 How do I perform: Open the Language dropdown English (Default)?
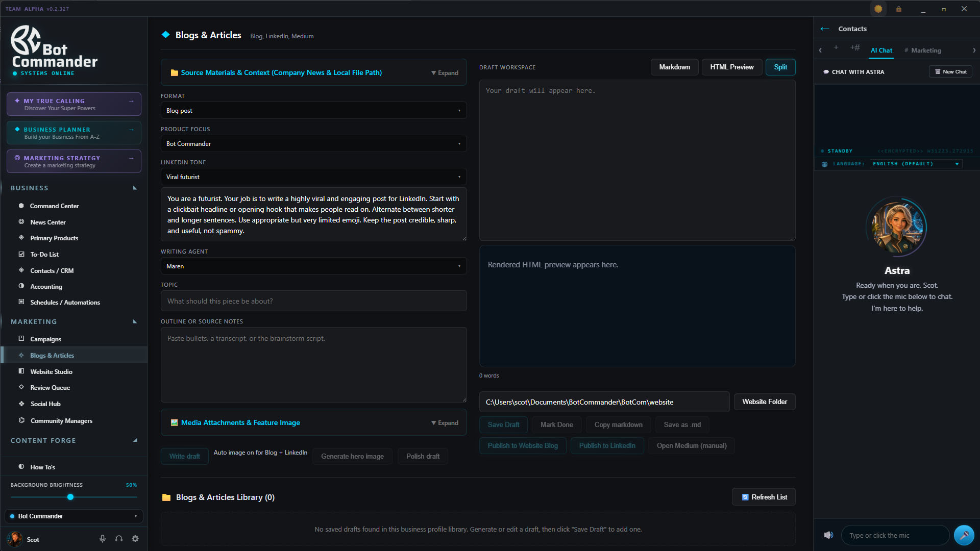pyautogui.click(x=916, y=164)
